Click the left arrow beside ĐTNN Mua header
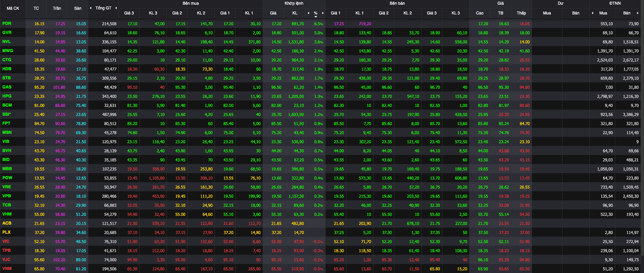The image size is (644, 273). [x=592, y=13]
